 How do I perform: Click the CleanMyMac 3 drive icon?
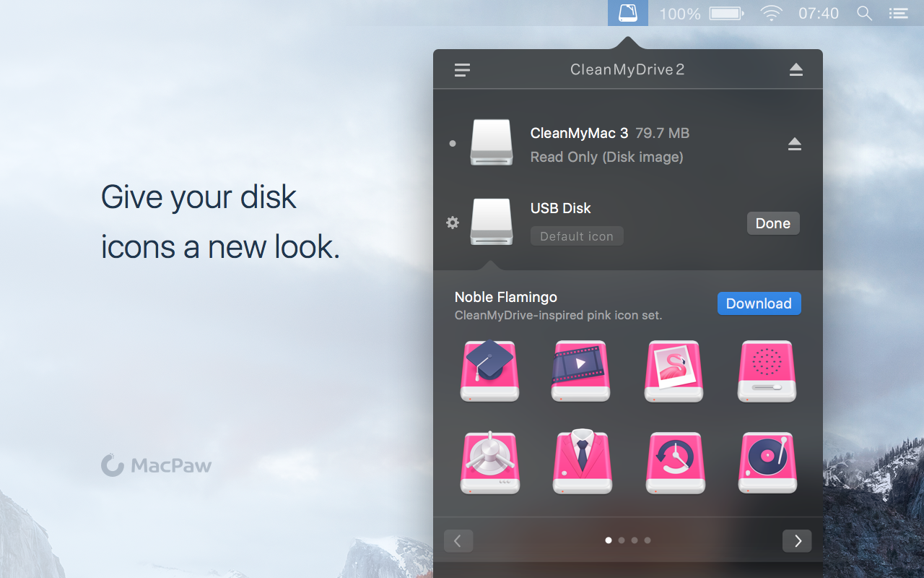492,143
